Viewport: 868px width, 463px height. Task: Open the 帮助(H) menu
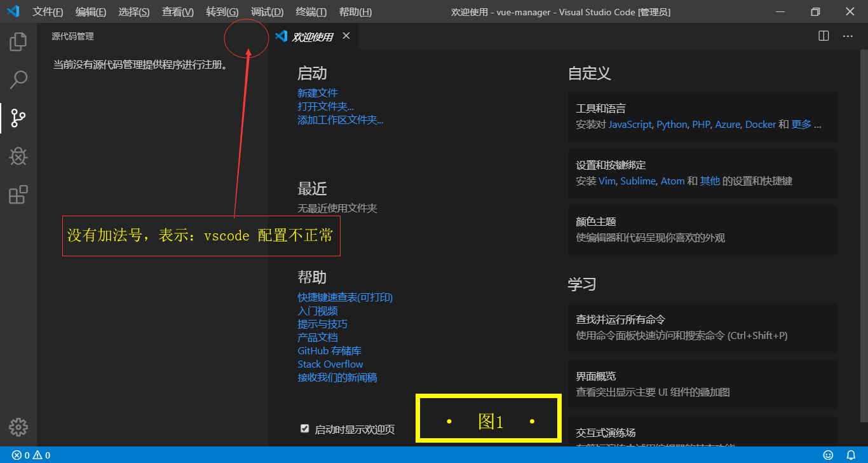point(355,12)
